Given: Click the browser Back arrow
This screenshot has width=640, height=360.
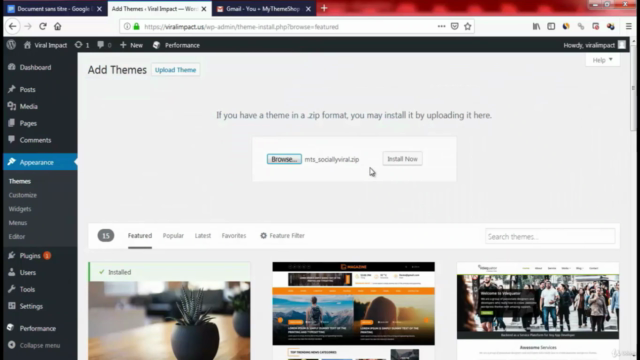Looking at the screenshot, I should point(13,27).
